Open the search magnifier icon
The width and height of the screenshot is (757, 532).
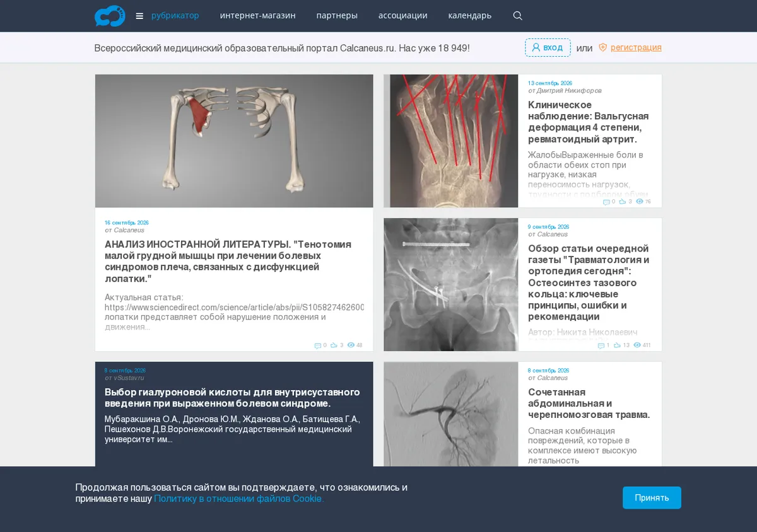click(x=518, y=16)
